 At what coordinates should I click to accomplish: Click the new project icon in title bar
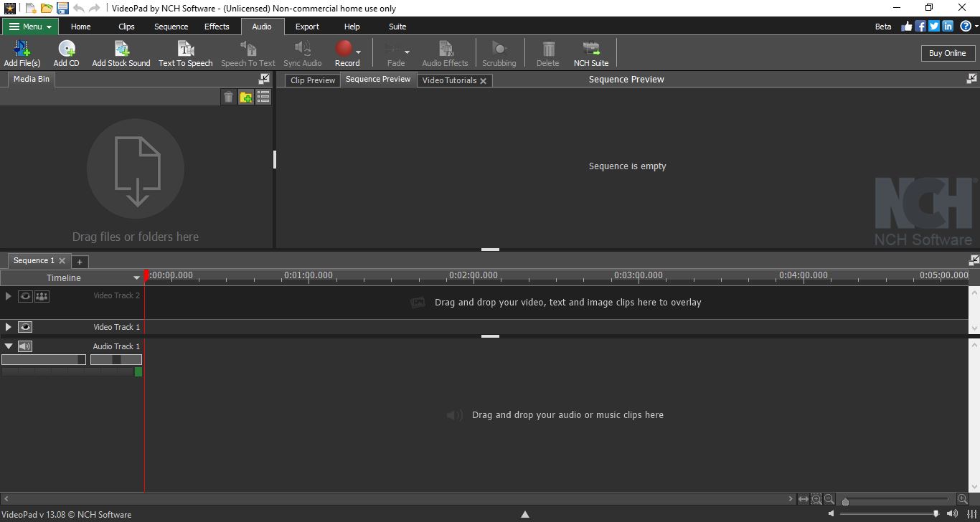click(x=31, y=8)
